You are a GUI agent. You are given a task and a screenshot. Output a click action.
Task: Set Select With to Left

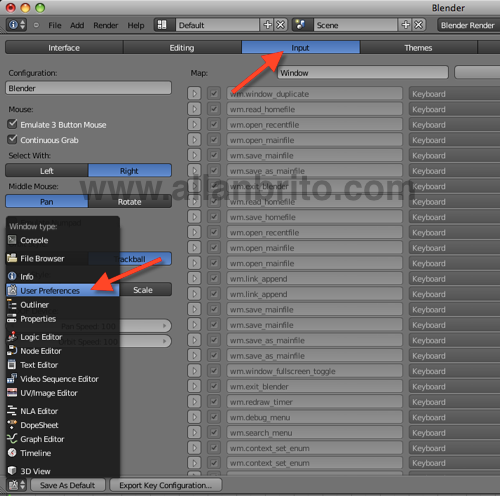pyautogui.click(x=47, y=171)
